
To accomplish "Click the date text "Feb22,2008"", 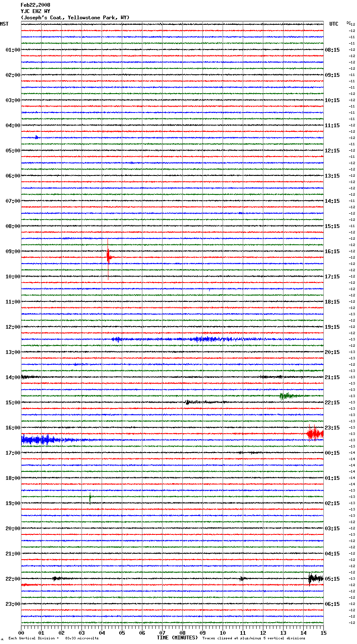I will pyautogui.click(x=35, y=5).
